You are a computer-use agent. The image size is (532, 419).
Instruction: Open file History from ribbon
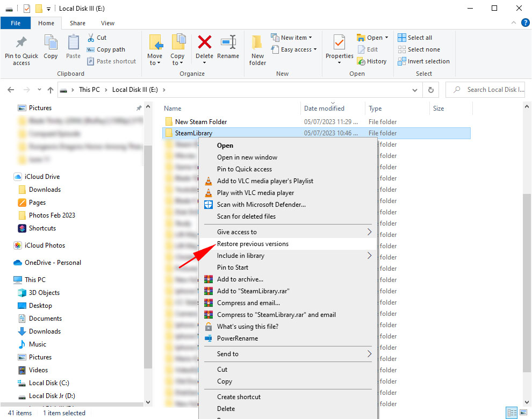pyautogui.click(x=372, y=61)
